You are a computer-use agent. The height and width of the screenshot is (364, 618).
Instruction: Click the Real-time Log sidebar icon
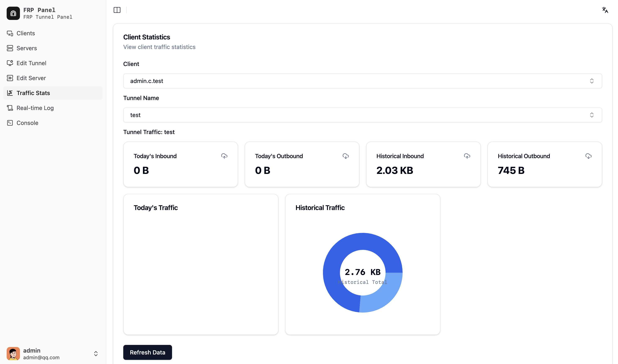coord(10,107)
